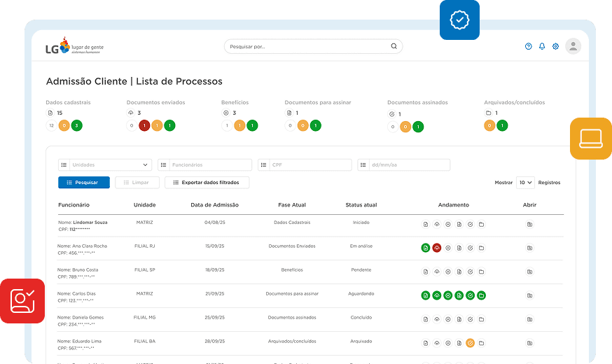Image resolution: width=612 pixels, height=364 pixels.
Task: Click Exportar dados filtrados button
Action: pyautogui.click(x=207, y=183)
